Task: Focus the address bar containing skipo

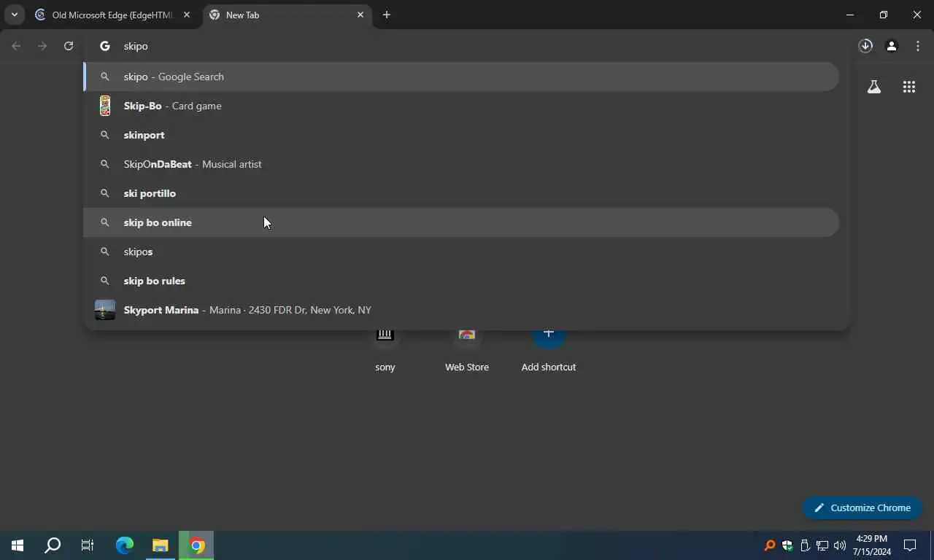Action: click(x=467, y=46)
